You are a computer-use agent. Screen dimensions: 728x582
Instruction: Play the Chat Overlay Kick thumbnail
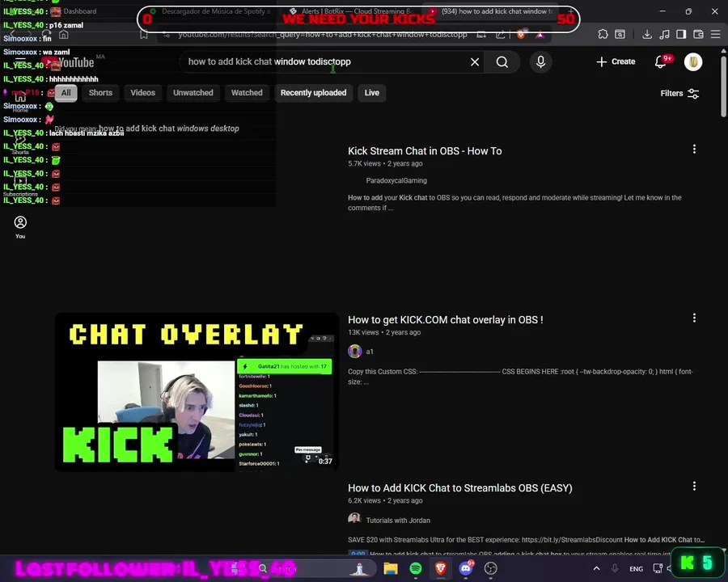click(x=197, y=392)
